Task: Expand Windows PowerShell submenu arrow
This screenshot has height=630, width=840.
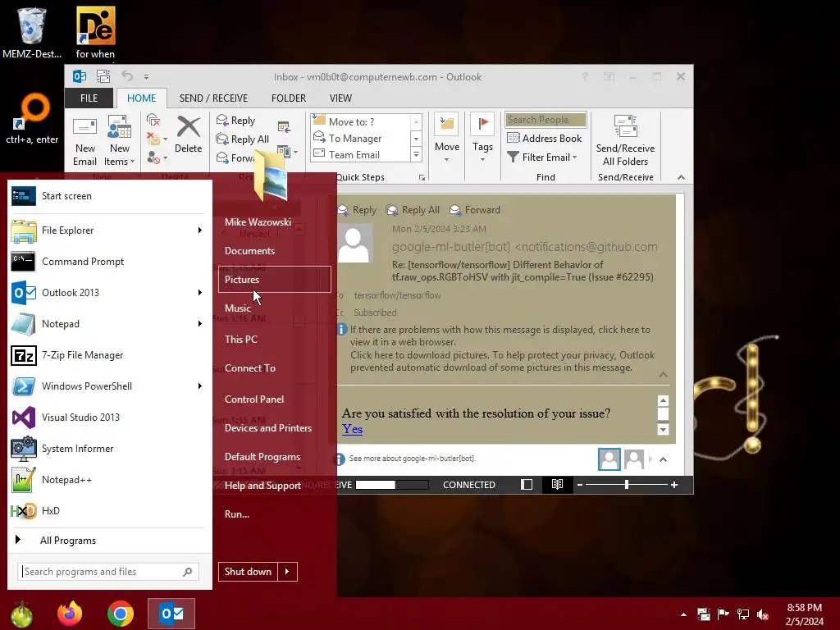Action: tap(200, 386)
